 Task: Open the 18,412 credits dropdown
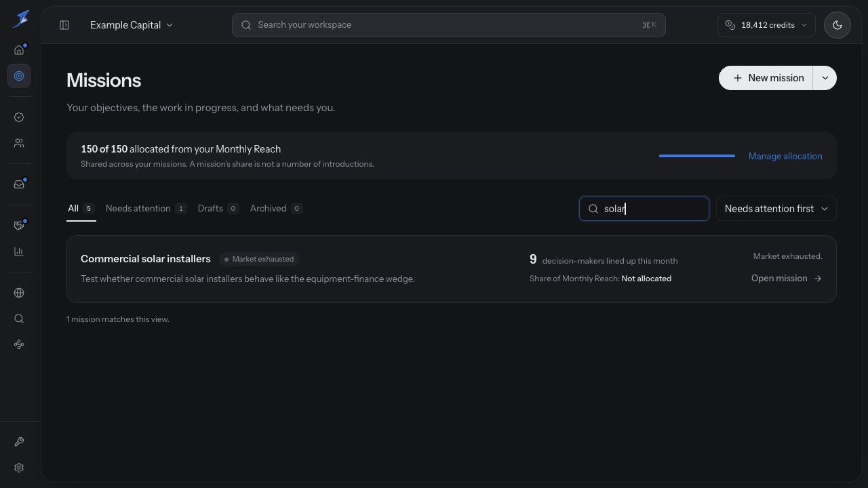point(766,25)
